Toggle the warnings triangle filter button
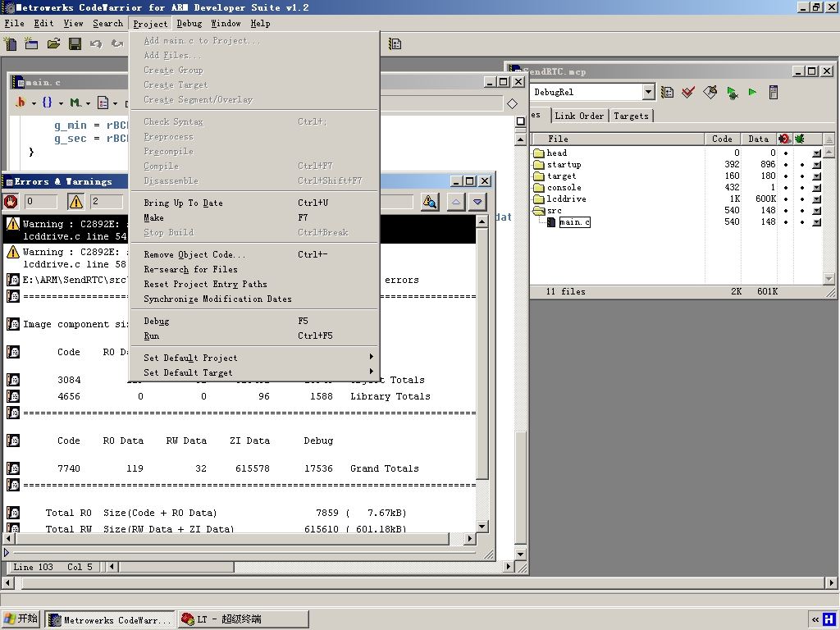840x630 pixels. pyautogui.click(x=76, y=201)
